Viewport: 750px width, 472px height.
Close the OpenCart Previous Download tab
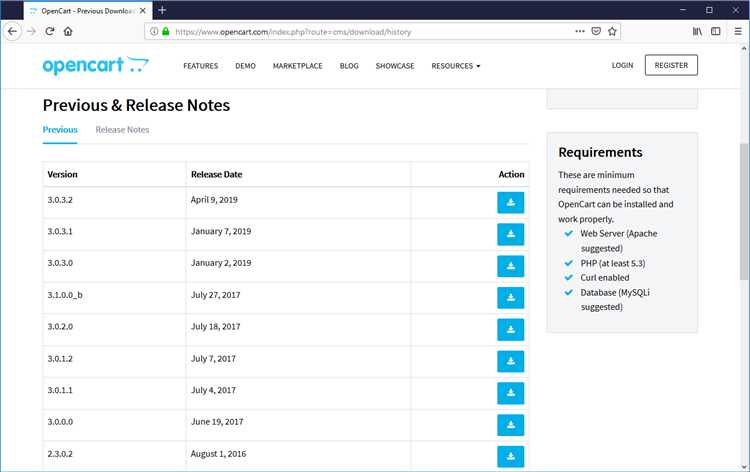point(143,11)
